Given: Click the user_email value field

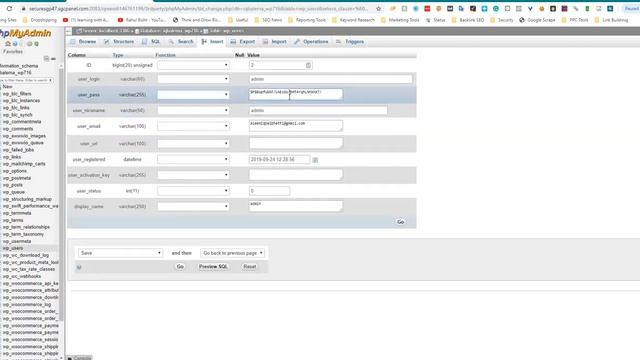Looking at the screenshot, I should click(296, 126).
